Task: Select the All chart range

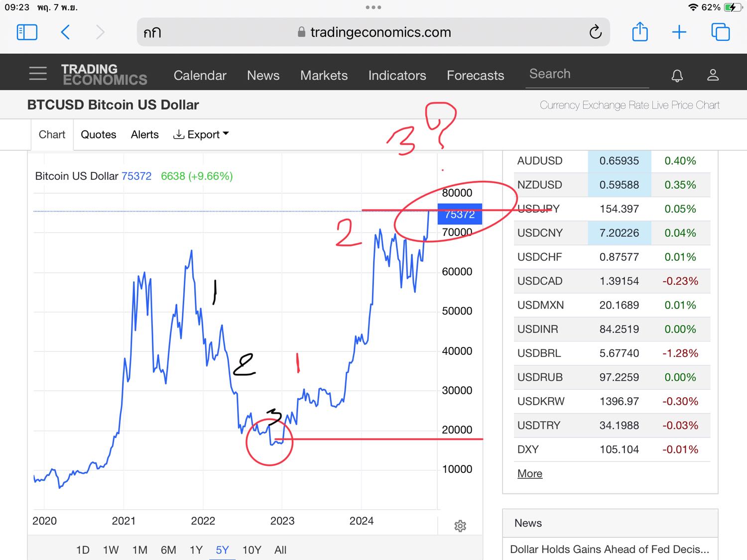Action: (280, 550)
